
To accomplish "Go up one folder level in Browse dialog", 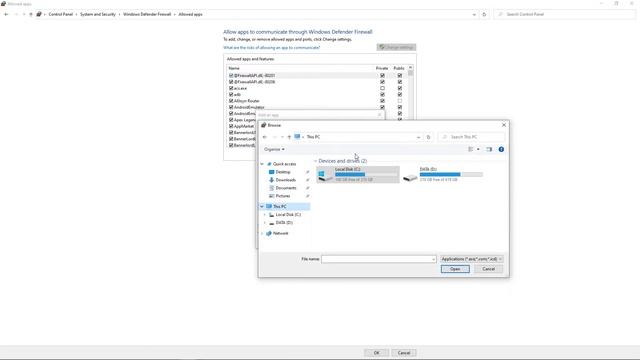I will (289, 137).
